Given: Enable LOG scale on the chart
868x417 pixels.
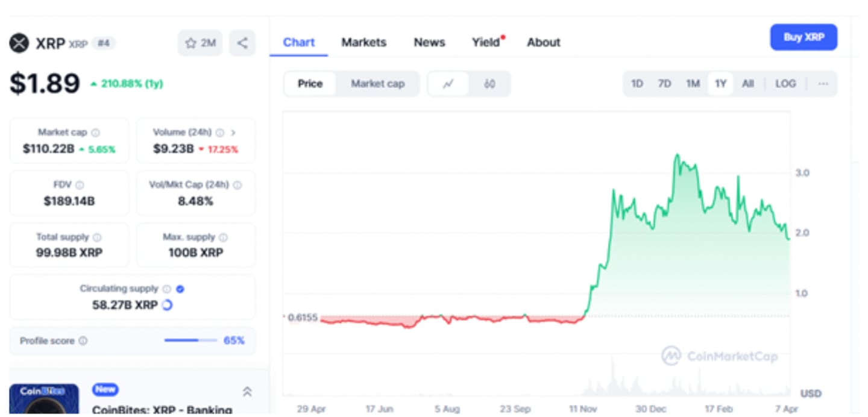Looking at the screenshot, I should (x=785, y=84).
